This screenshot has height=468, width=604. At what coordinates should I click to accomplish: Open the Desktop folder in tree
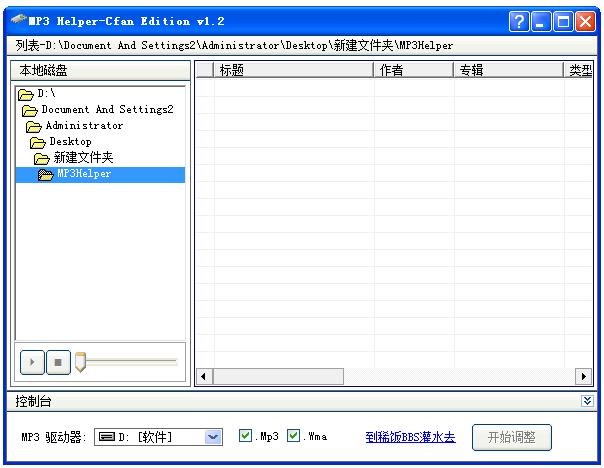click(x=70, y=142)
